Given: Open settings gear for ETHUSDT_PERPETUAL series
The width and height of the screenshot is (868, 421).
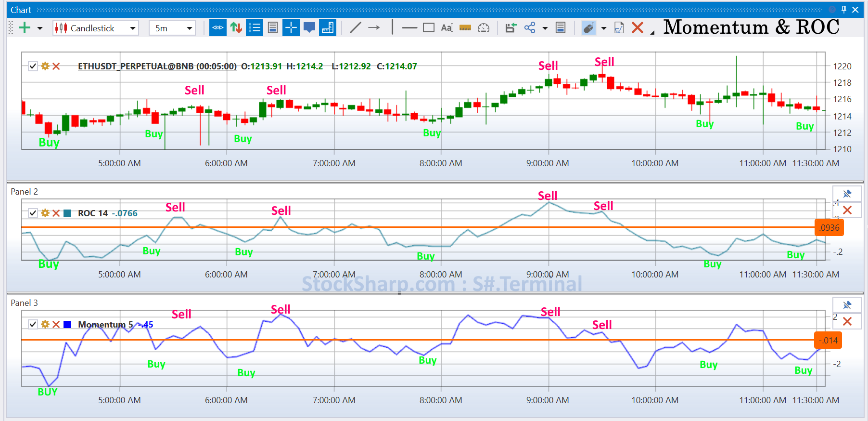Looking at the screenshot, I should click(x=45, y=66).
